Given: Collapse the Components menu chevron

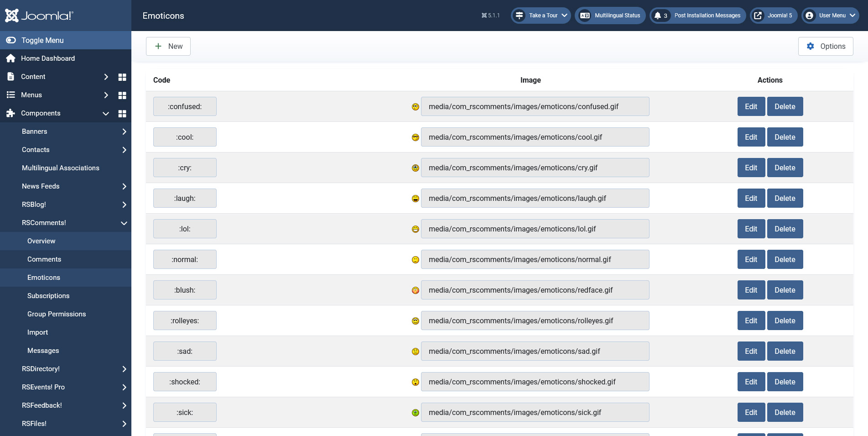Looking at the screenshot, I should [x=106, y=113].
